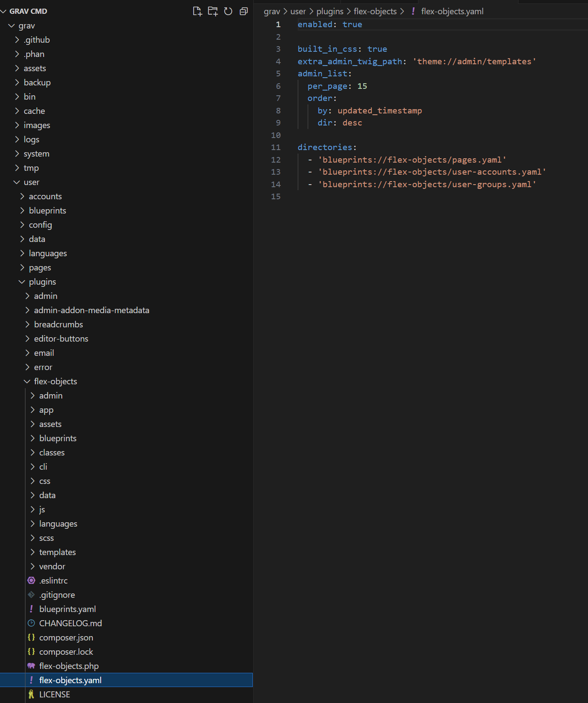Click the composer.lock braces icon
This screenshot has height=703, width=588.
(x=31, y=652)
